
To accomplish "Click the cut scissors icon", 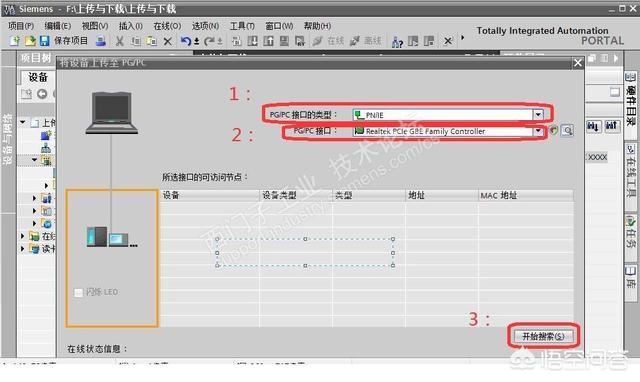I will 120,41.
